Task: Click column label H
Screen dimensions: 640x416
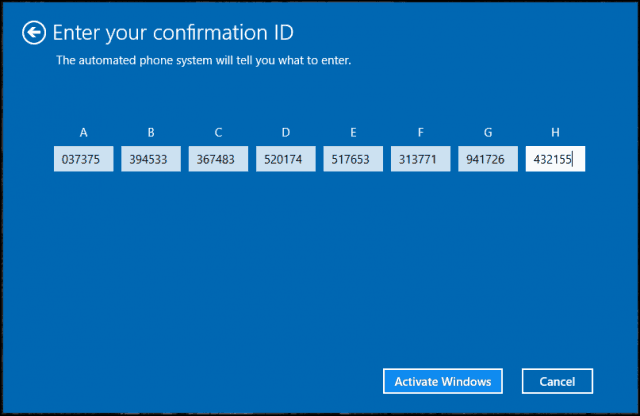Action: 555,132
